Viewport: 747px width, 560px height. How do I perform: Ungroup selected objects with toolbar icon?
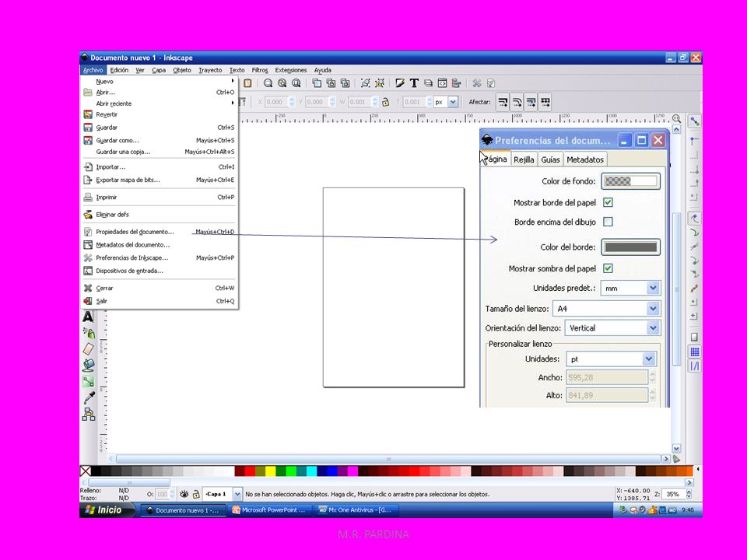pyautogui.click(x=380, y=83)
